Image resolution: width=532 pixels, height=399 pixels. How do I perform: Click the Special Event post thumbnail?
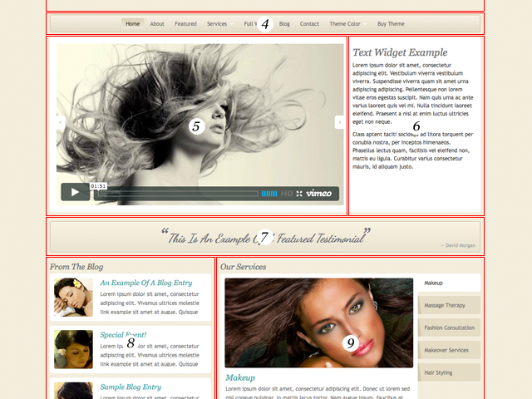coord(73,349)
